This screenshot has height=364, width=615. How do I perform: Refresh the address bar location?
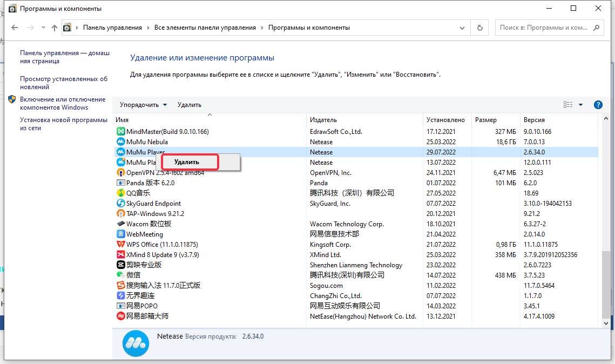coord(479,28)
